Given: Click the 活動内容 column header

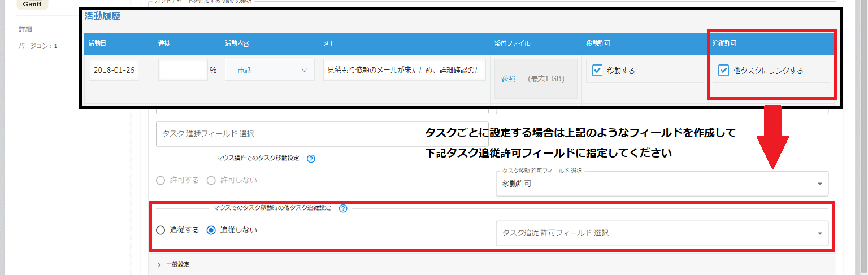Looking at the screenshot, I should point(237,43).
